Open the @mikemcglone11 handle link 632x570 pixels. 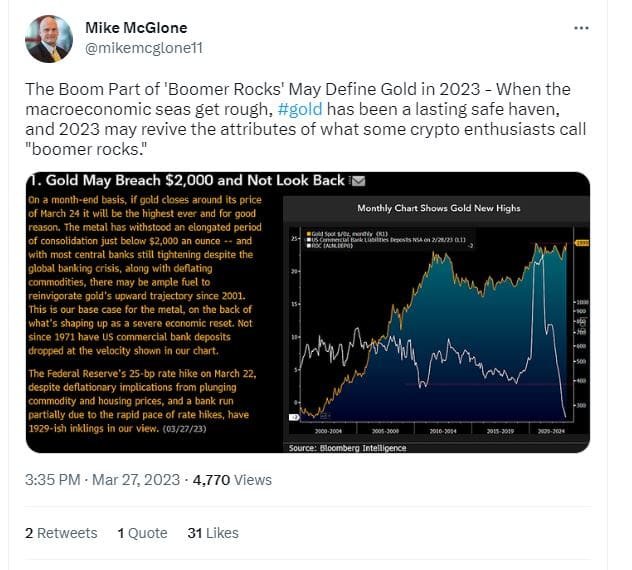pos(141,46)
